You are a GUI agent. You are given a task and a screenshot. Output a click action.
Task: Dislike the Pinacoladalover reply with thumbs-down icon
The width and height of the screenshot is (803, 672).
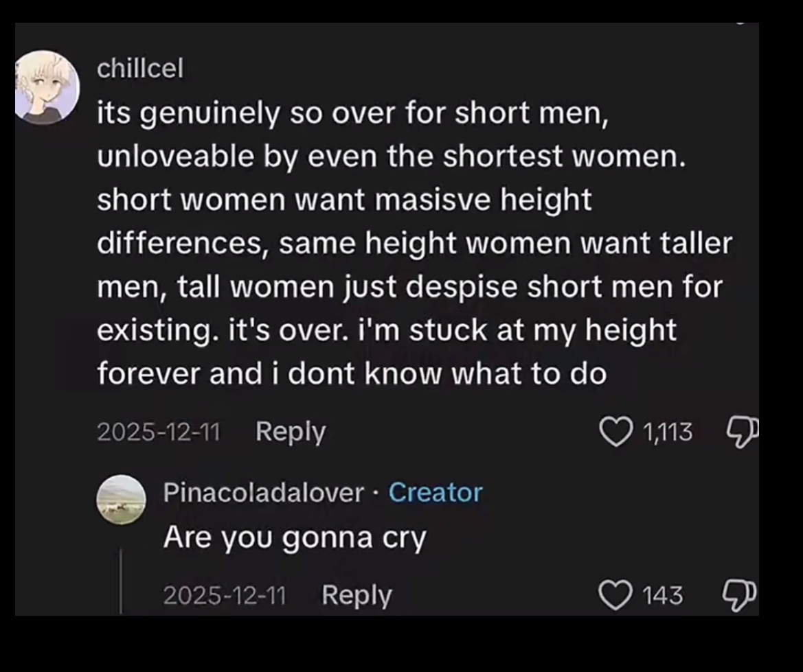point(739,595)
